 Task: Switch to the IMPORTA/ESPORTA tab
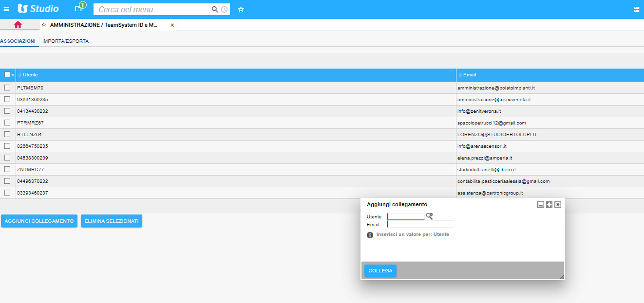click(65, 41)
